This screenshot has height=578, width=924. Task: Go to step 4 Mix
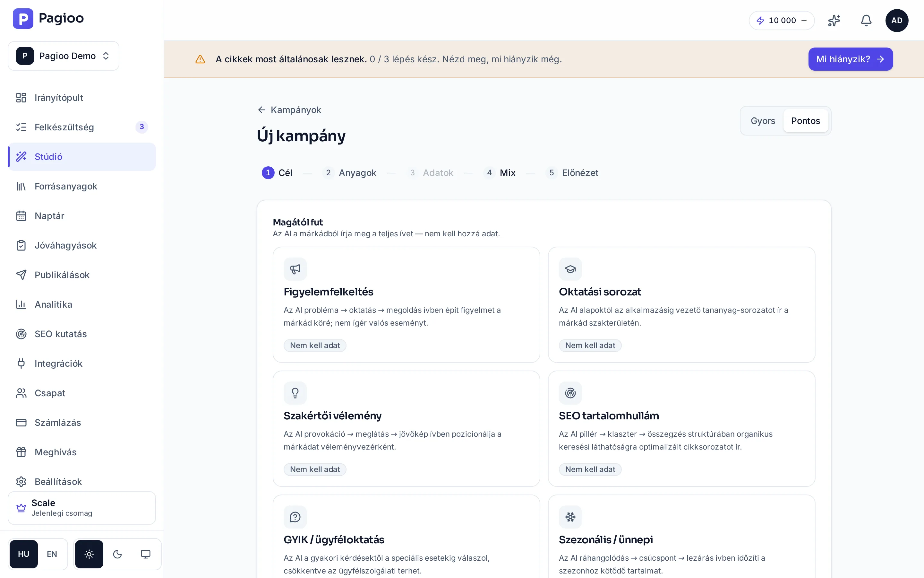(x=500, y=173)
